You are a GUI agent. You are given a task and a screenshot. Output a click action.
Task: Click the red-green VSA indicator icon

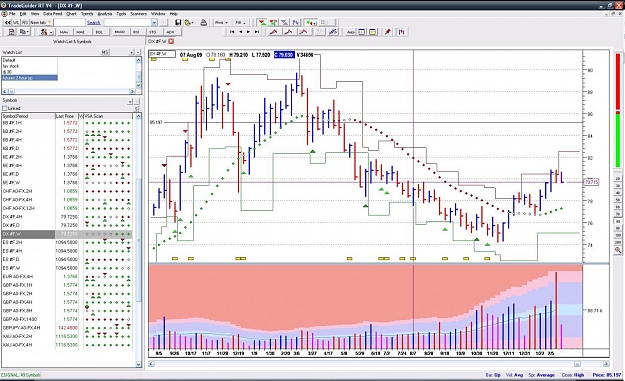tap(262, 23)
